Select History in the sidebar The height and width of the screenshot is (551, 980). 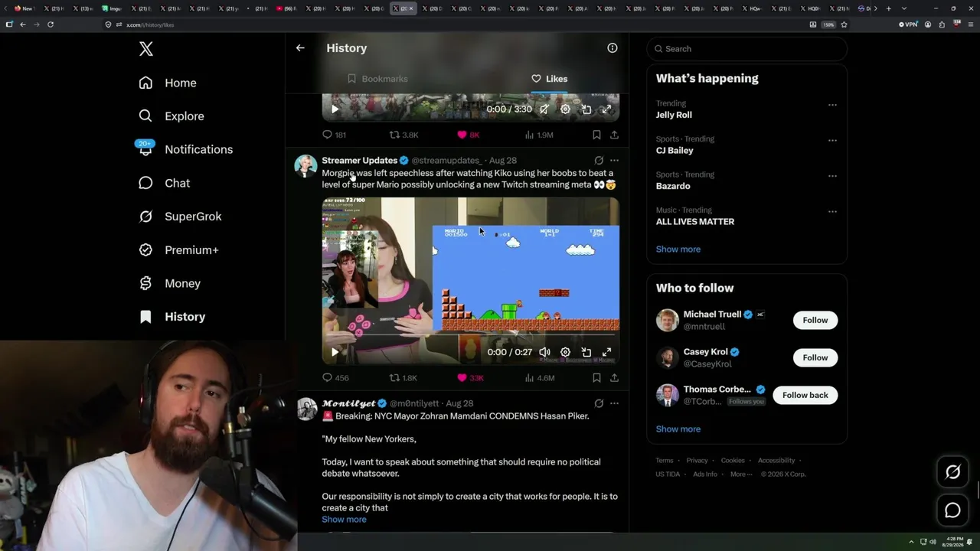pos(172,317)
